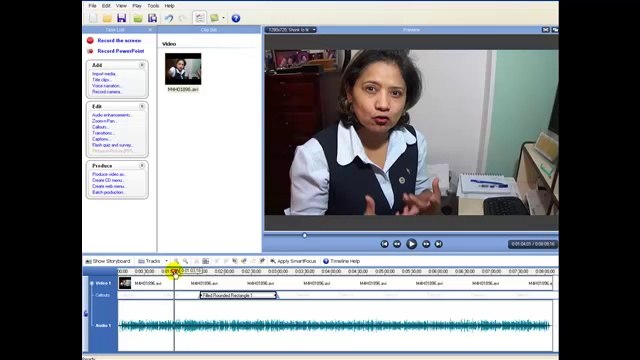The height and width of the screenshot is (360, 640).
Task: Zoom out on the timeline
Action: point(185,261)
